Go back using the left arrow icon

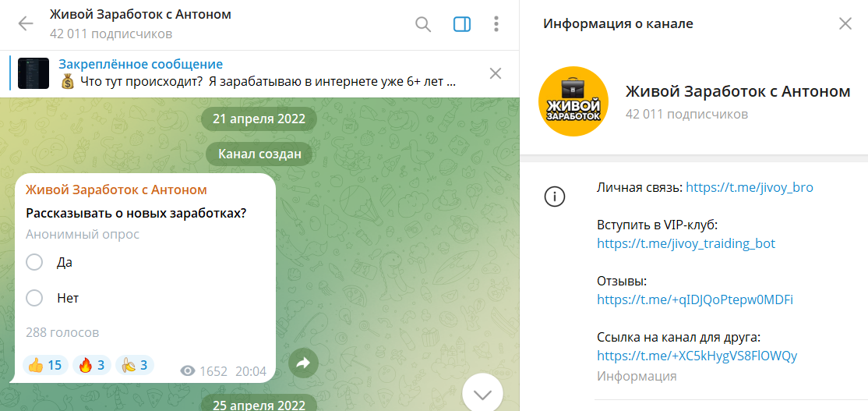[26, 24]
